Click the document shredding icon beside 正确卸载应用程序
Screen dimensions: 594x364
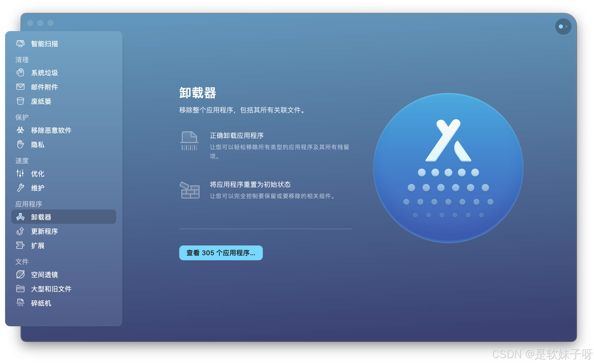click(x=189, y=141)
